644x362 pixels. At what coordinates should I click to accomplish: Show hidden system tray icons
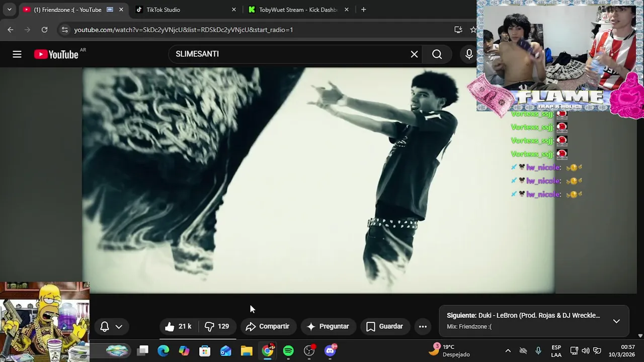[508, 350]
